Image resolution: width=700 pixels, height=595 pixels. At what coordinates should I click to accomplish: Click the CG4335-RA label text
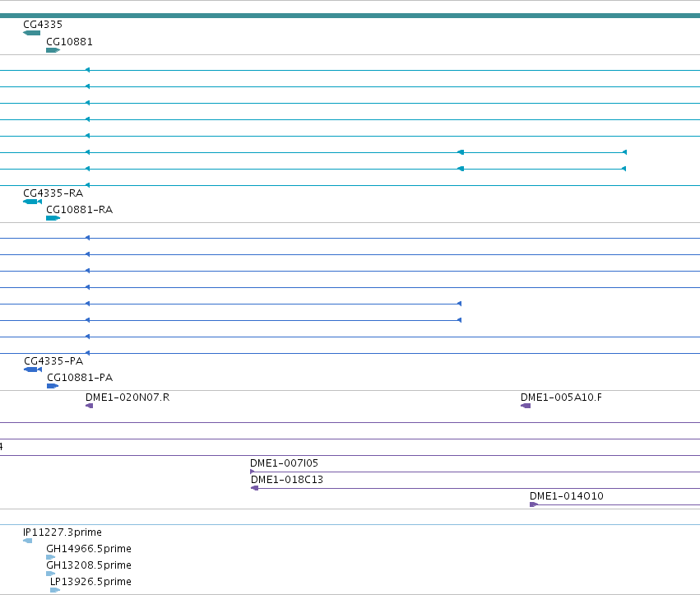tap(53, 193)
